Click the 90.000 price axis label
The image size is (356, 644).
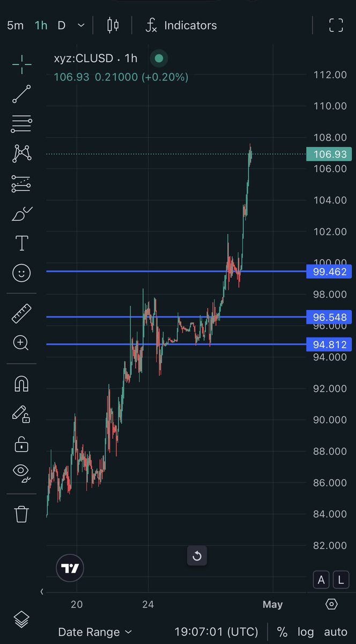(329, 420)
